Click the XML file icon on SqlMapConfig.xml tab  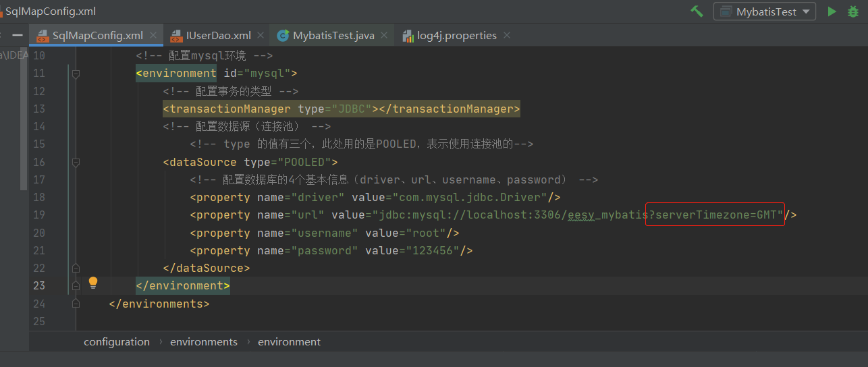point(41,36)
